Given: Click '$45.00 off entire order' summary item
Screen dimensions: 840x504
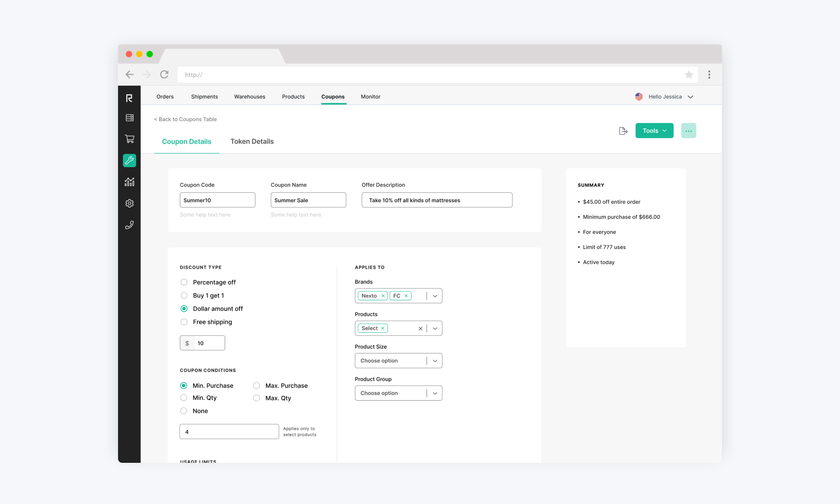Looking at the screenshot, I should click(x=612, y=202).
